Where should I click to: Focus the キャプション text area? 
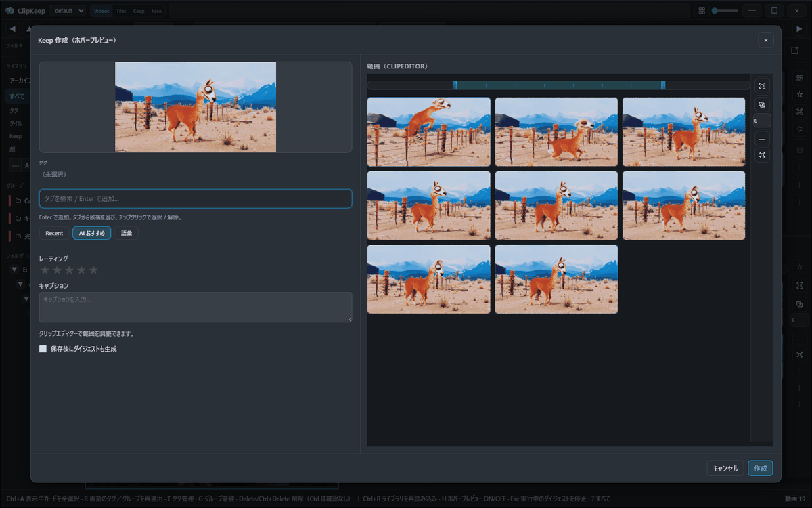click(196, 308)
